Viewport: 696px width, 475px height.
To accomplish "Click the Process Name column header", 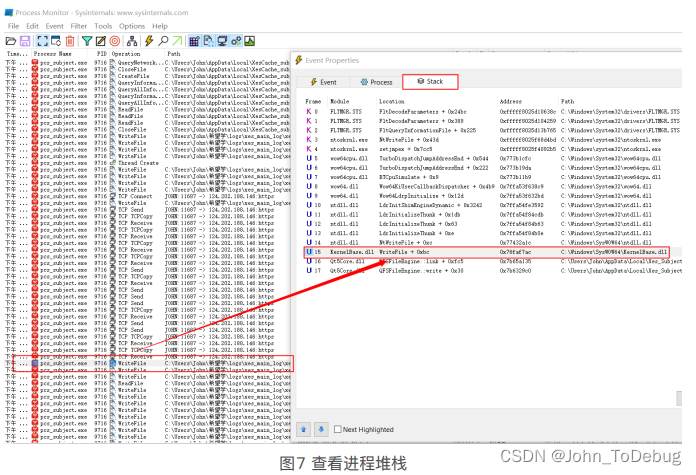I will (x=52, y=54).
